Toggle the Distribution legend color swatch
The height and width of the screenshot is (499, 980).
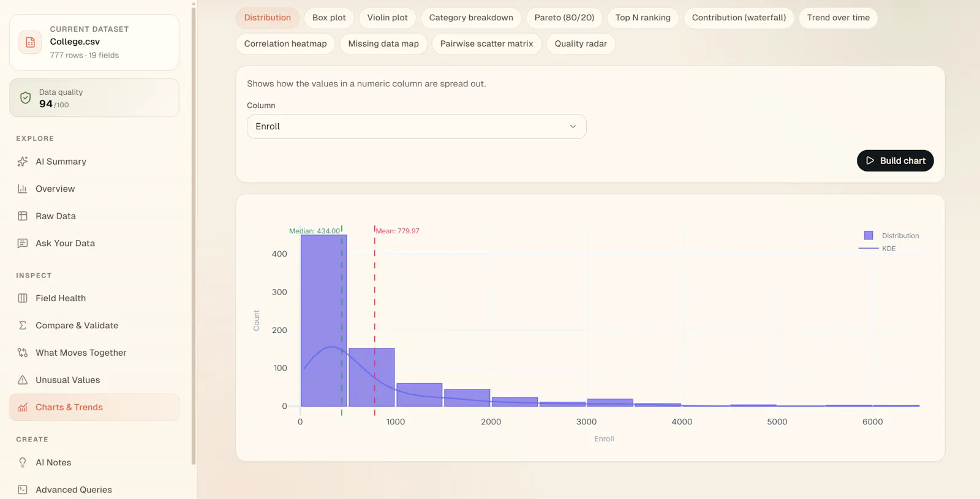[x=869, y=236]
